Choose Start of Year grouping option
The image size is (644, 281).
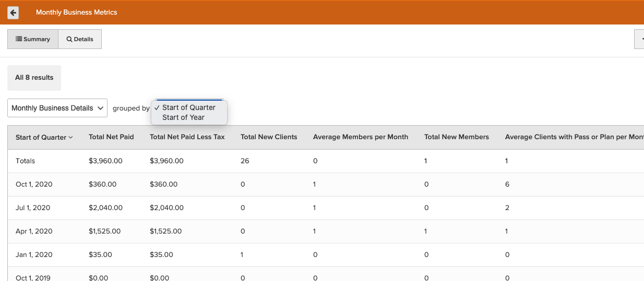183,117
